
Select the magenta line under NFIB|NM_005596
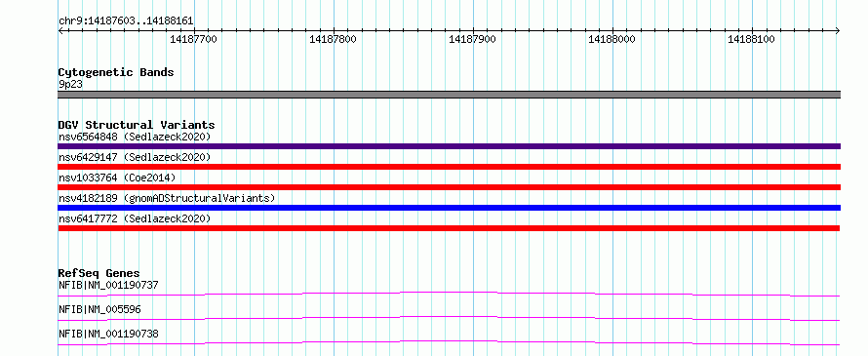[449, 318]
